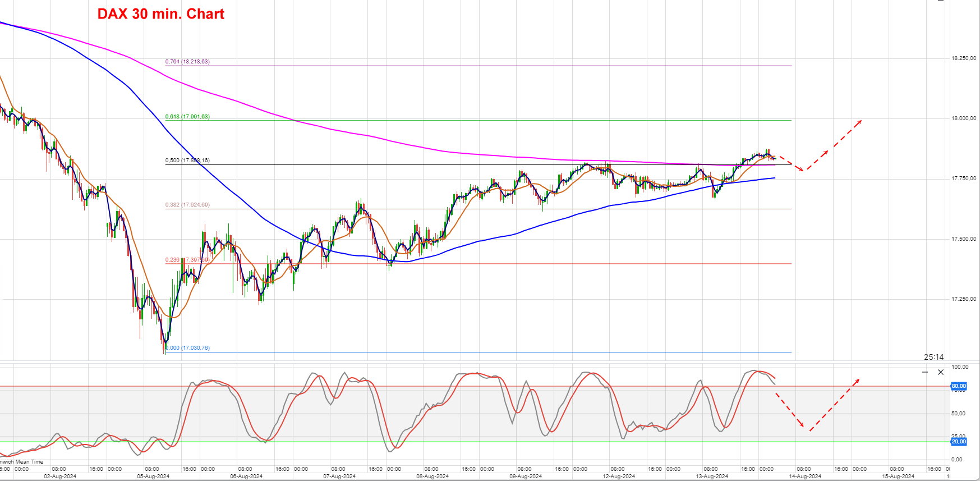Click the blue 20,00 oversold level tag
This screenshot has height=481, width=980.
click(959, 442)
